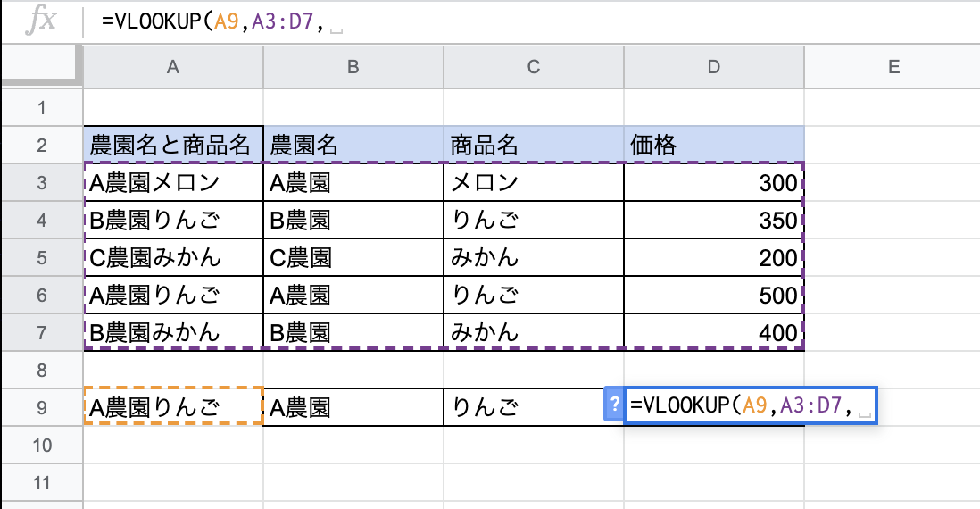Viewport: 980px width, 509px height.
Task: Select row 5 header
Action: 42,258
